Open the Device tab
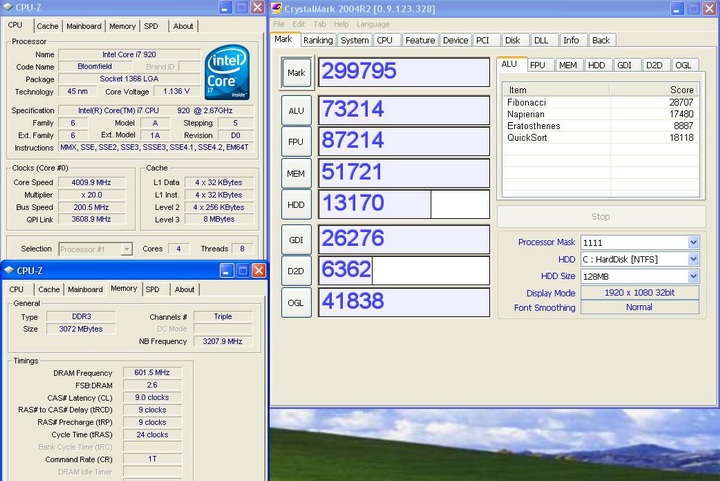This screenshot has width=720, height=481. point(455,40)
